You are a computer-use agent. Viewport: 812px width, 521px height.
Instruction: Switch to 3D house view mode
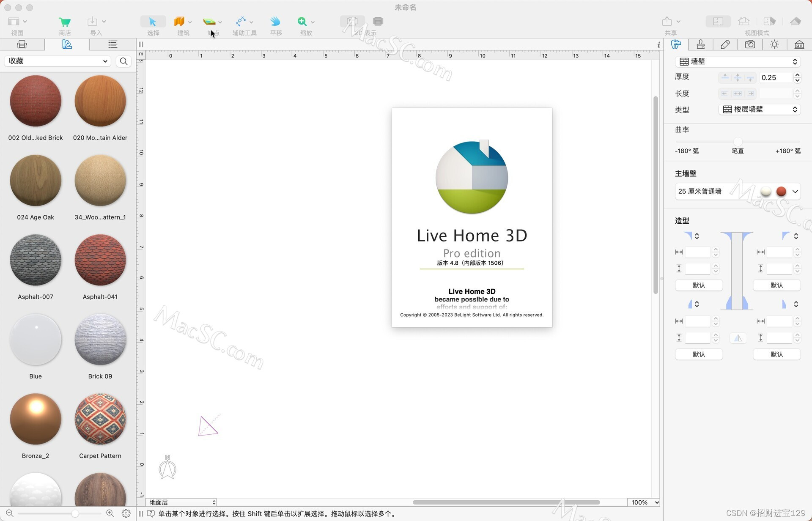743,21
